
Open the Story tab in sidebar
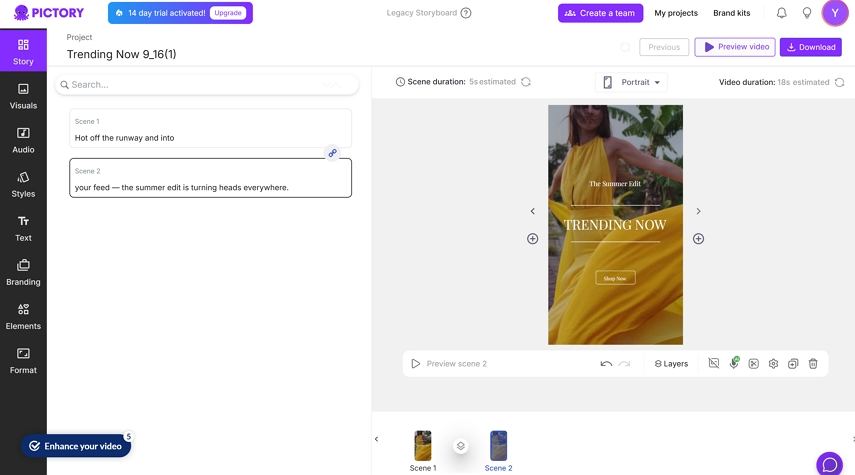pyautogui.click(x=23, y=51)
